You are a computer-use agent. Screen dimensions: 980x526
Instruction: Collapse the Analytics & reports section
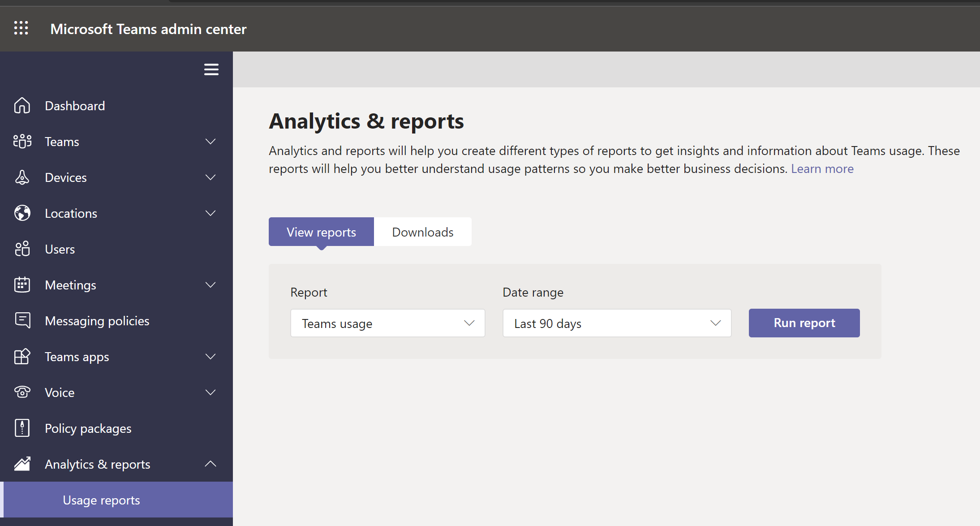point(211,464)
